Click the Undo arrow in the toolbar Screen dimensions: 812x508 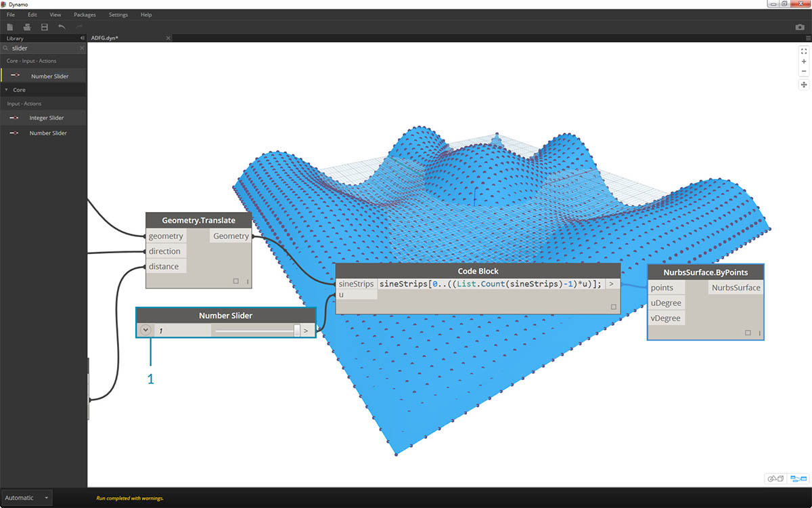pyautogui.click(x=62, y=27)
